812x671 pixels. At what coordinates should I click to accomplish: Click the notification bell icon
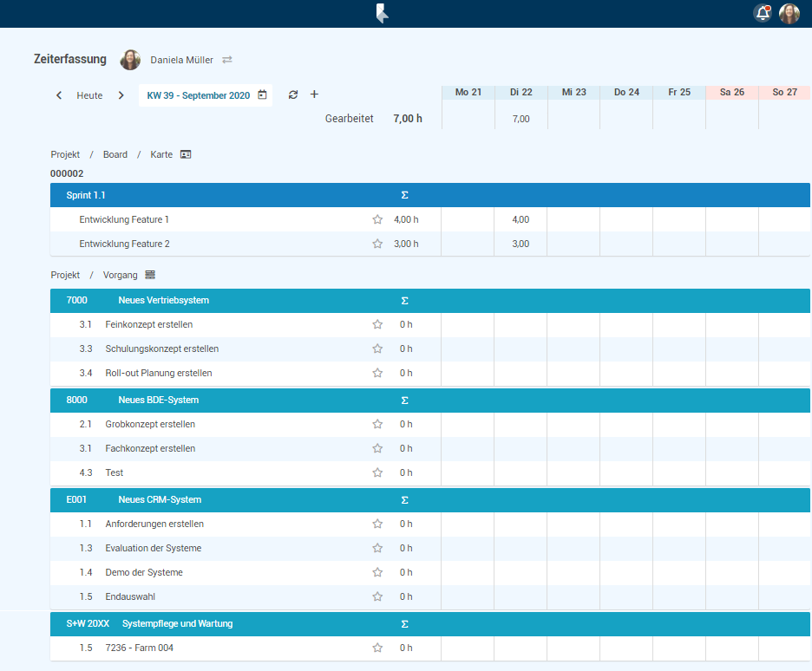click(763, 13)
